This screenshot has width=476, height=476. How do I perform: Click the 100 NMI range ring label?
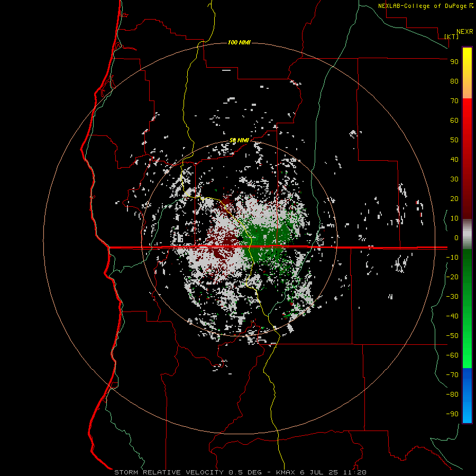239,42
